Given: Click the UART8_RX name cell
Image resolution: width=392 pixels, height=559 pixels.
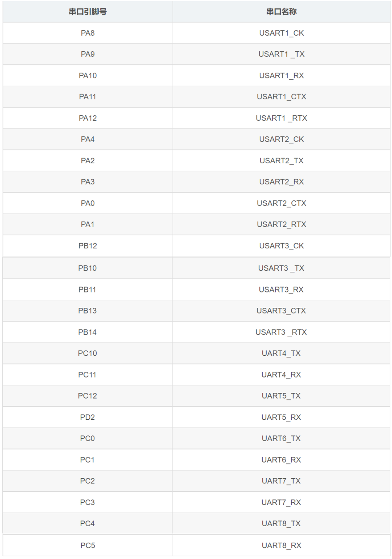Looking at the screenshot, I should 281,546.
